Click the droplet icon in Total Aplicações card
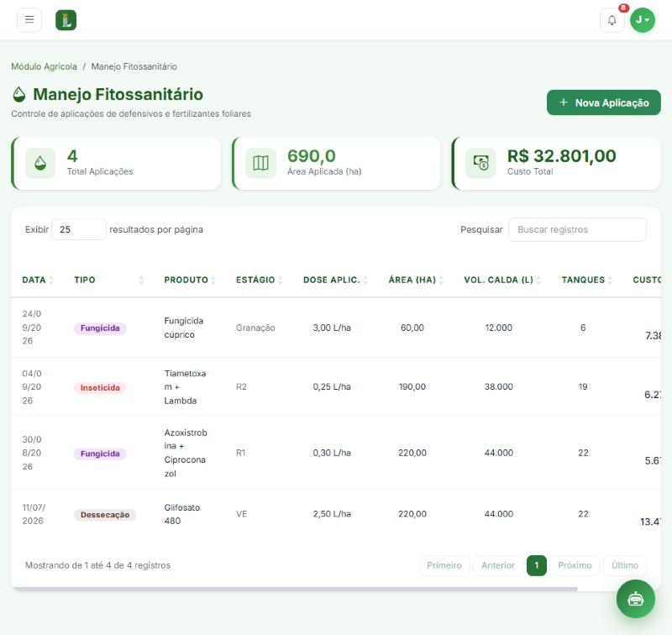This screenshot has width=672, height=635. point(40,163)
